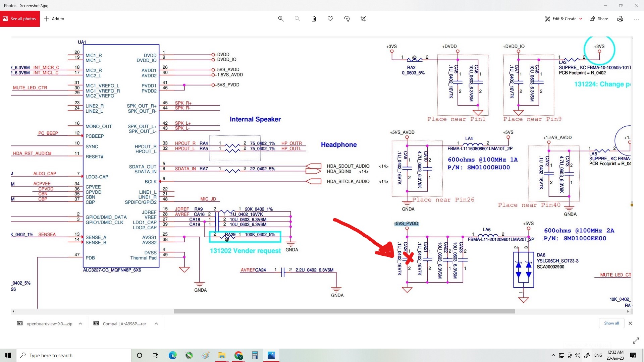Expand options for openboardview zip download
644x362 pixels.
(80, 323)
